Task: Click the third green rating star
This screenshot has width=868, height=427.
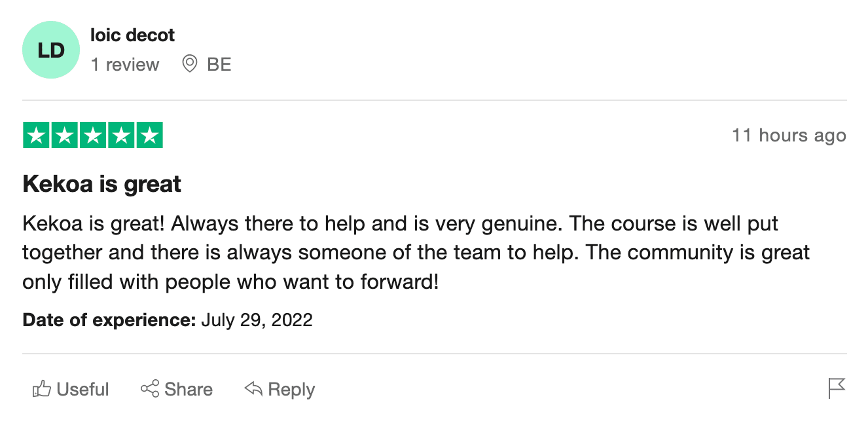Action: [93, 136]
